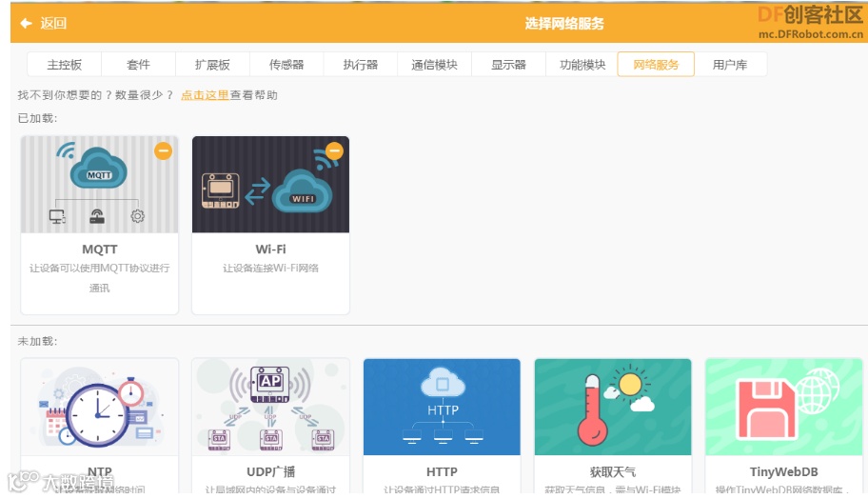Load the UDP广播 service card
The height and width of the screenshot is (499, 868).
pyautogui.click(x=270, y=426)
